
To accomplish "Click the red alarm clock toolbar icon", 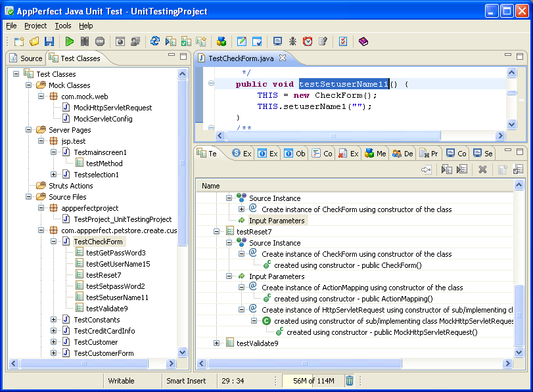I will (308, 42).
